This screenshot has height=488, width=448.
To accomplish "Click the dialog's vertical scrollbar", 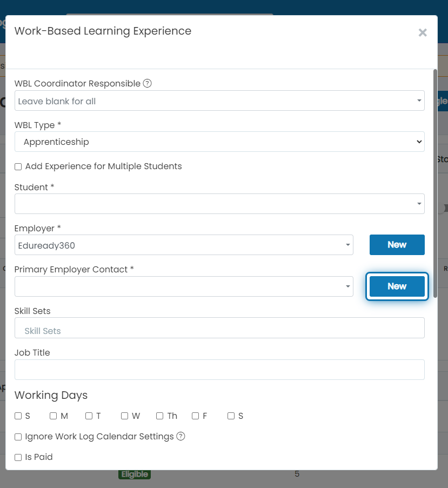I will coord(435,183).
